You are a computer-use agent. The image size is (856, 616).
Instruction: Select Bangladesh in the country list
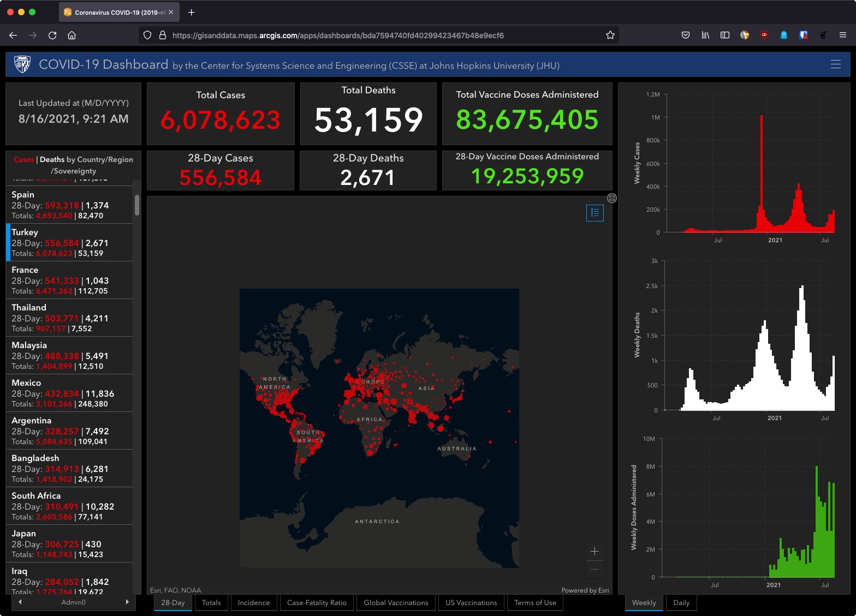click(69, 468)
